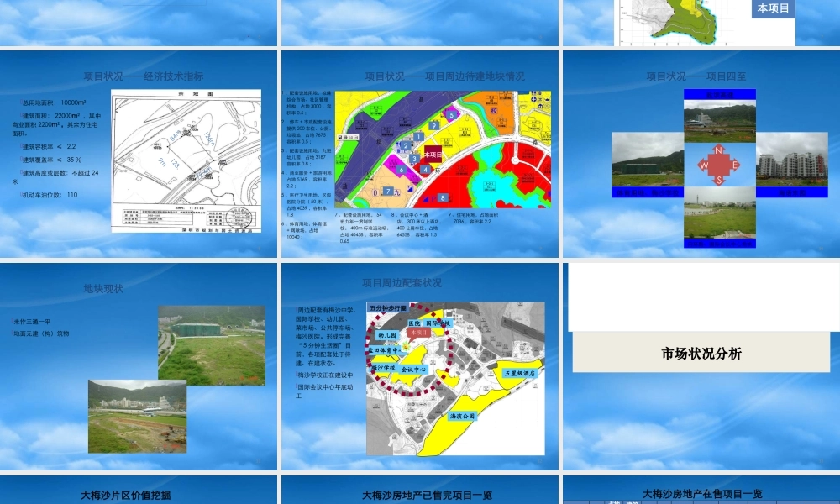Select the 市场状况分析 section slide thumbnail
This screenshot has height=504, width=840.
(701, 366)
